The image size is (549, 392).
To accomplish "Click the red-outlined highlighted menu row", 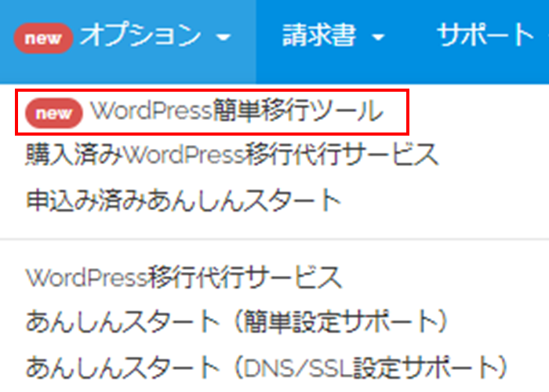I will coord(212,112).
